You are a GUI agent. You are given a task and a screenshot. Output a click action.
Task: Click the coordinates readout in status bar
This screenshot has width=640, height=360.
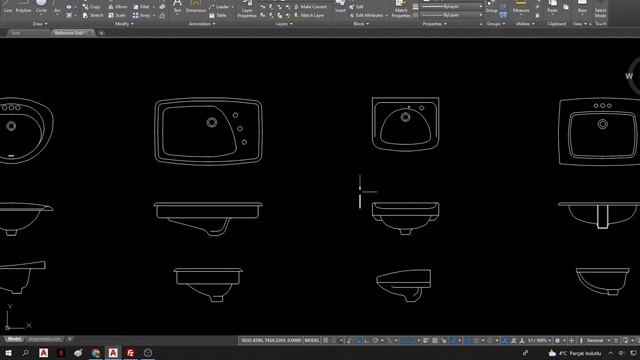coord(271,340)
